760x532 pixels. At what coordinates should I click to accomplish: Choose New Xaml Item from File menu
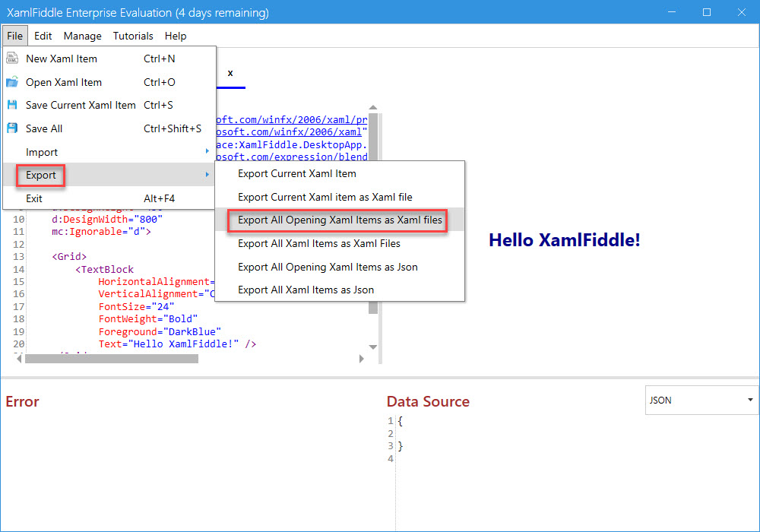coord(109,59)
